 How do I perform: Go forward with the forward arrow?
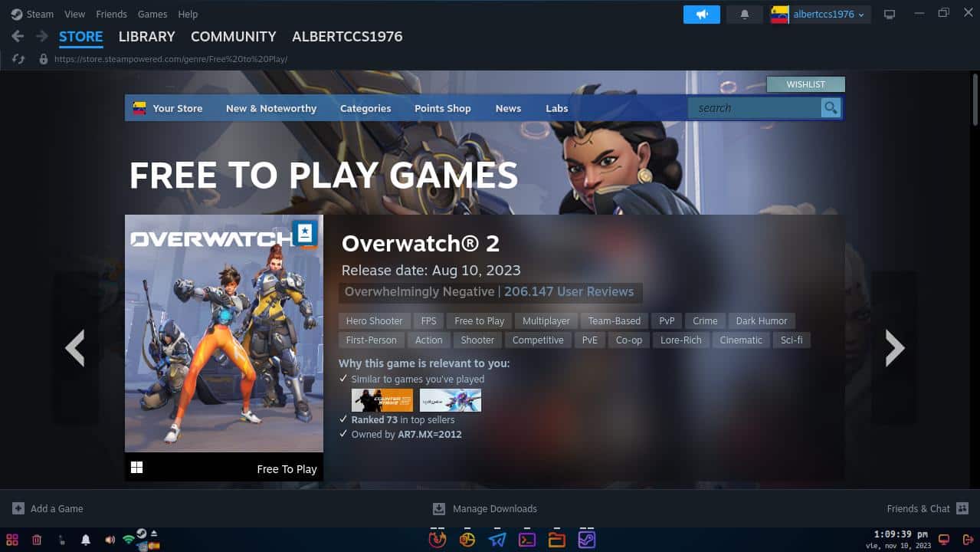point(42,36)
